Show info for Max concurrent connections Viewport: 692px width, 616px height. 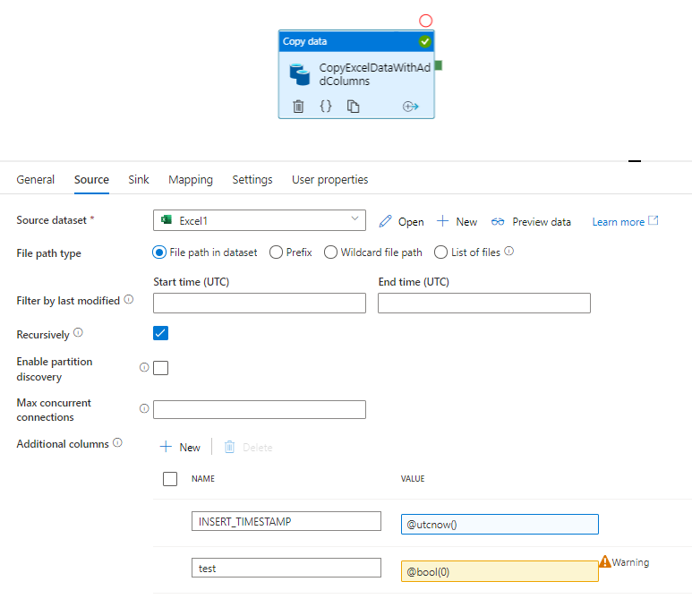[x=144, y=408]
